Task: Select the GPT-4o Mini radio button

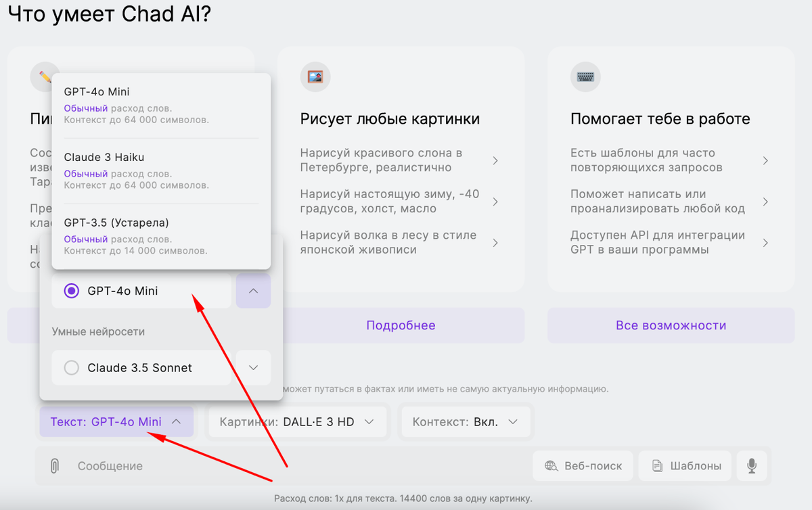Action: pos(71,291)
